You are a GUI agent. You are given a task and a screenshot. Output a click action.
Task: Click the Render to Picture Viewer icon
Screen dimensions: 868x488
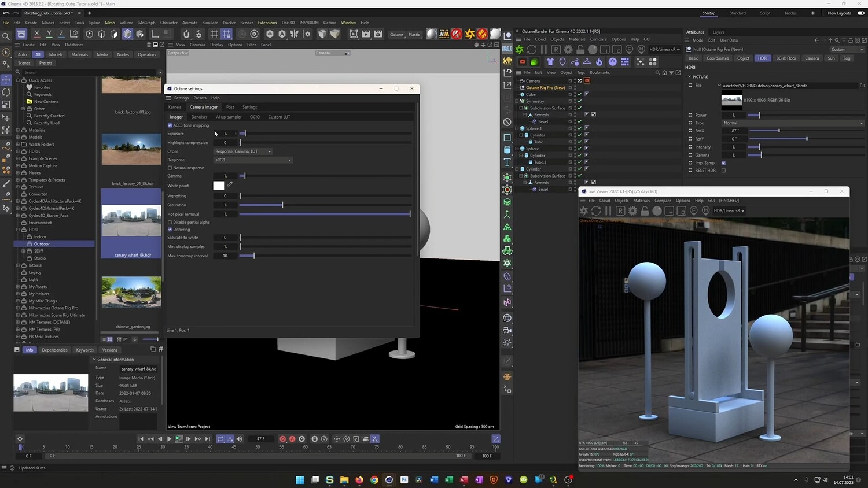click(x=366, y=34)
